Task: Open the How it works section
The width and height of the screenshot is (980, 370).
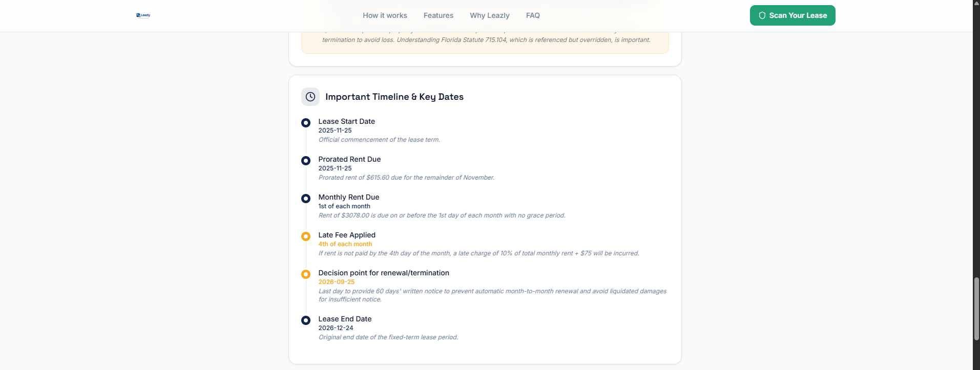Action: [385, 15]
